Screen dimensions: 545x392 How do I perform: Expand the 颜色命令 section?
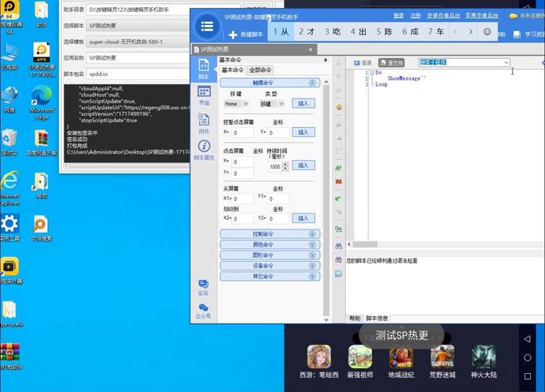pos(270,245)
